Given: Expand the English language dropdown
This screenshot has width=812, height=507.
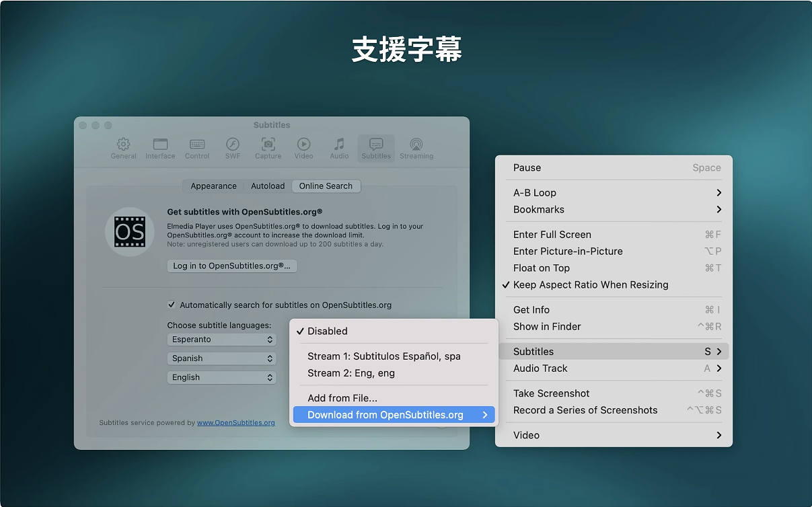Looking at the screenshot, I should pos(221,378).
